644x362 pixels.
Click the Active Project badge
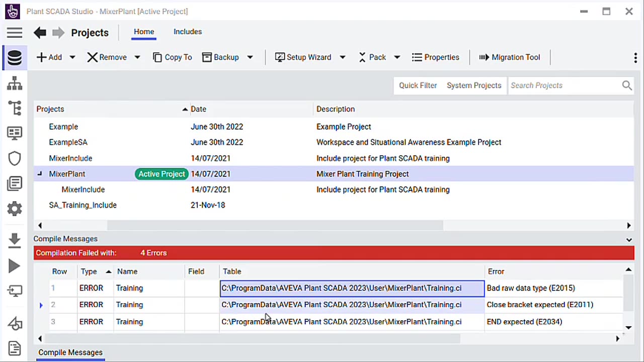[x=162, y=174]
